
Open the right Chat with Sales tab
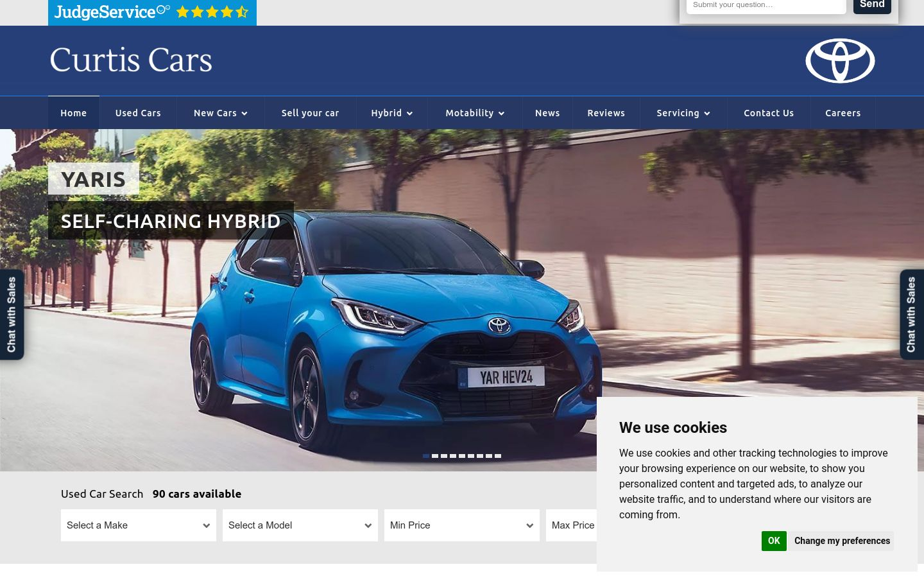click(912, 315)
